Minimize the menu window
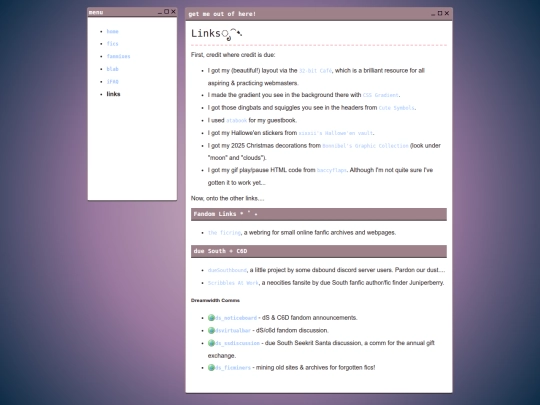 (x=160, y=12)
